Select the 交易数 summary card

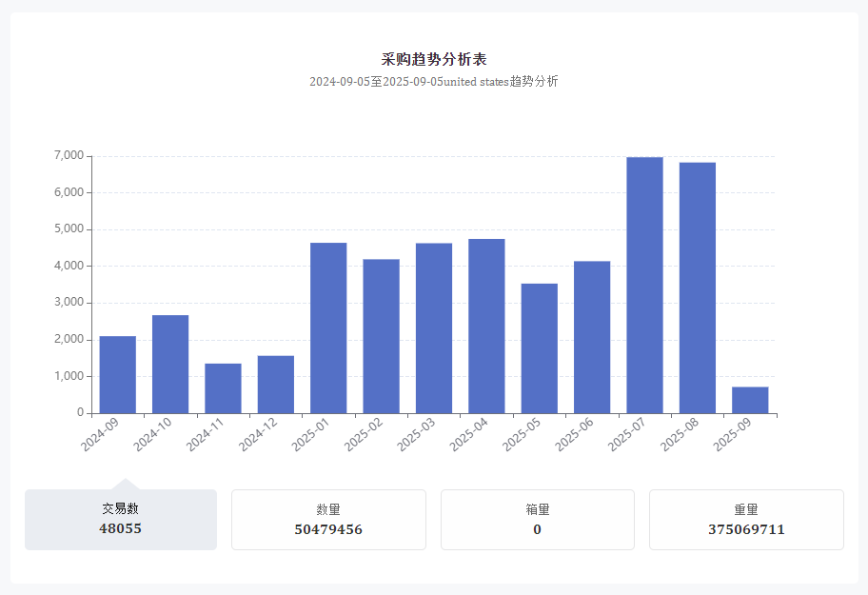click(x=121, y=519)
